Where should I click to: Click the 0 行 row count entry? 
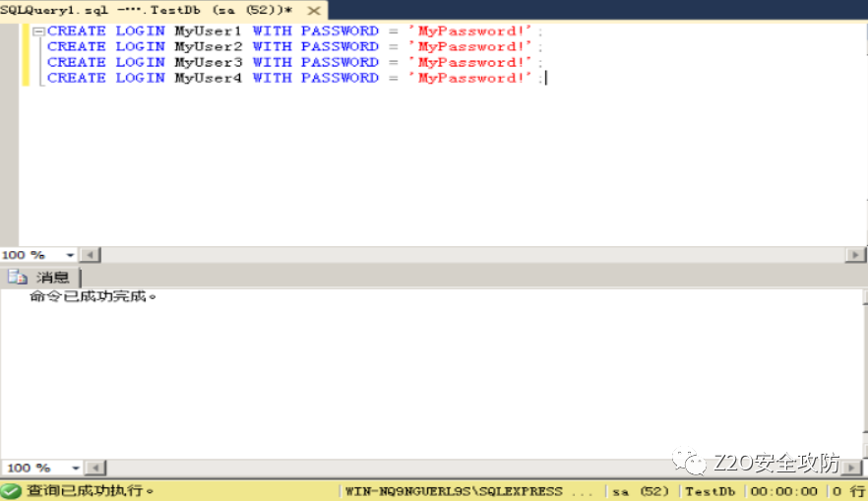[848, 491]
